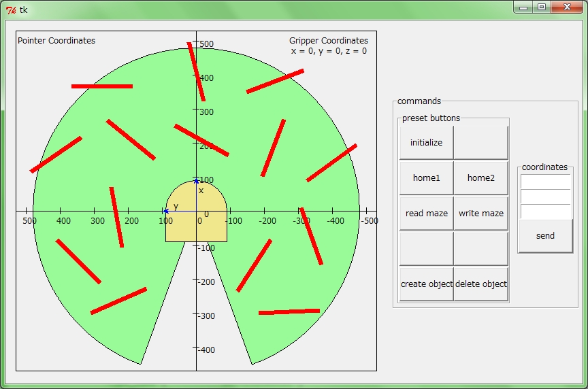588x389 pixels.
Task: Focus the third coordinates input field
Action: 545,212
